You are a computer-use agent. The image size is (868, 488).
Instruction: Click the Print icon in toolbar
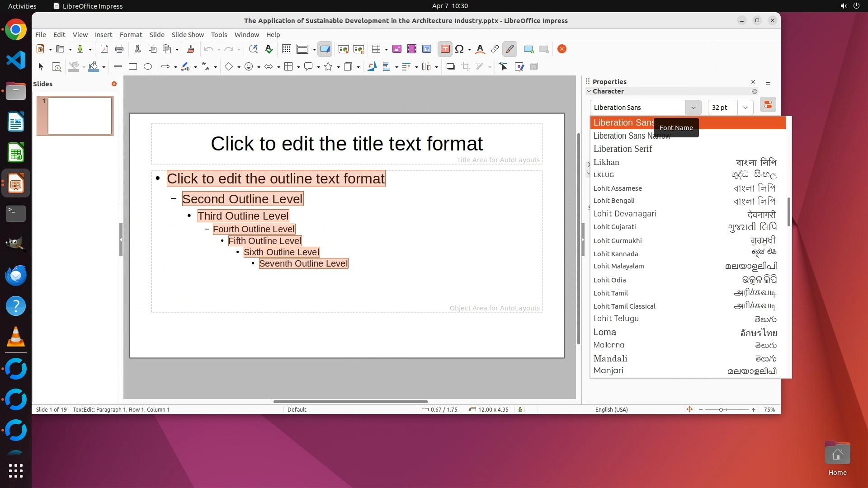pos(119,49)
